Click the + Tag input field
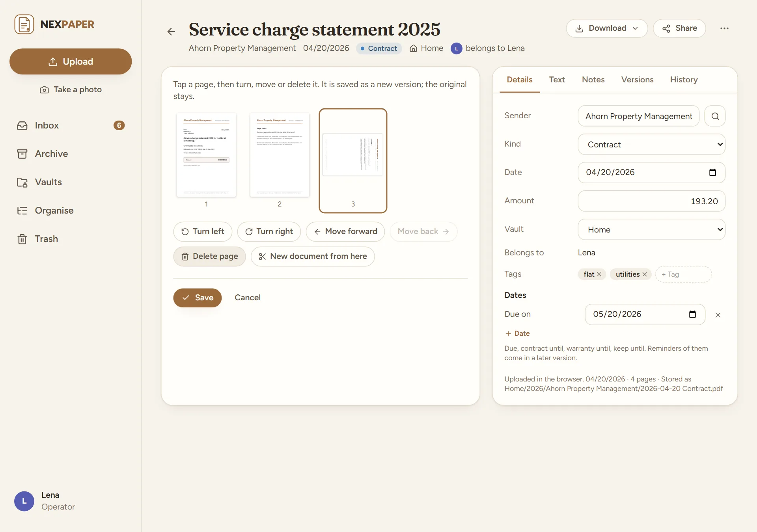 683,274
